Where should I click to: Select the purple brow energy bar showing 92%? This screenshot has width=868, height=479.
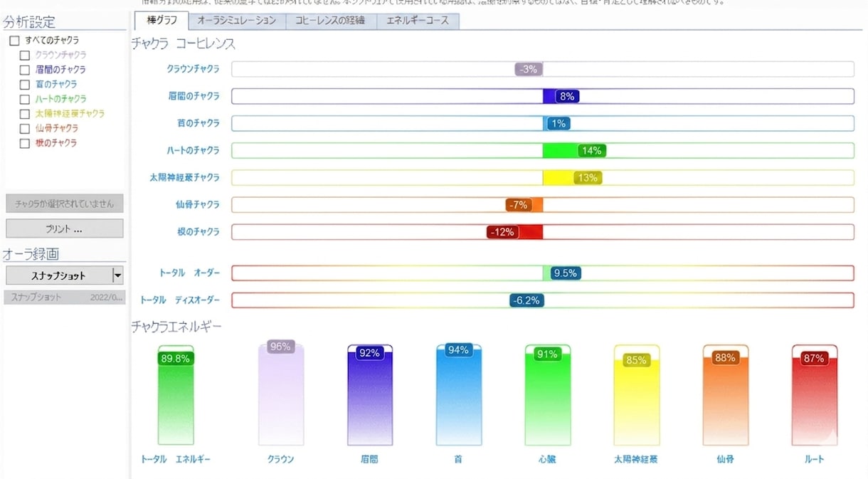tap(370, 395)
